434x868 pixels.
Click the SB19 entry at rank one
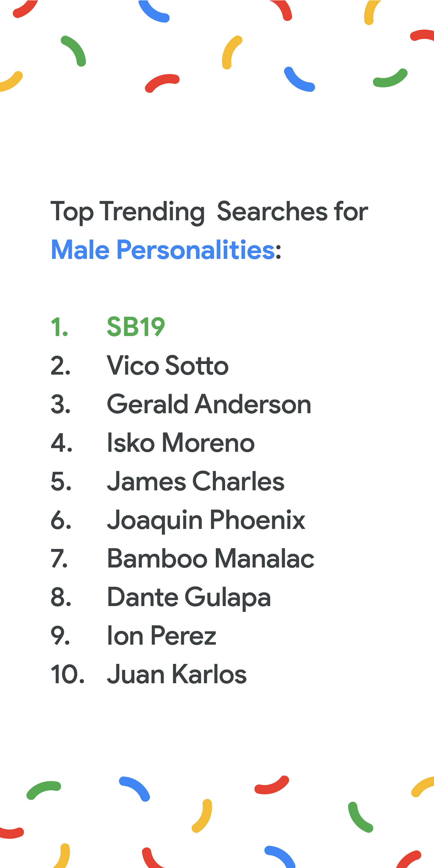point(136,326)
